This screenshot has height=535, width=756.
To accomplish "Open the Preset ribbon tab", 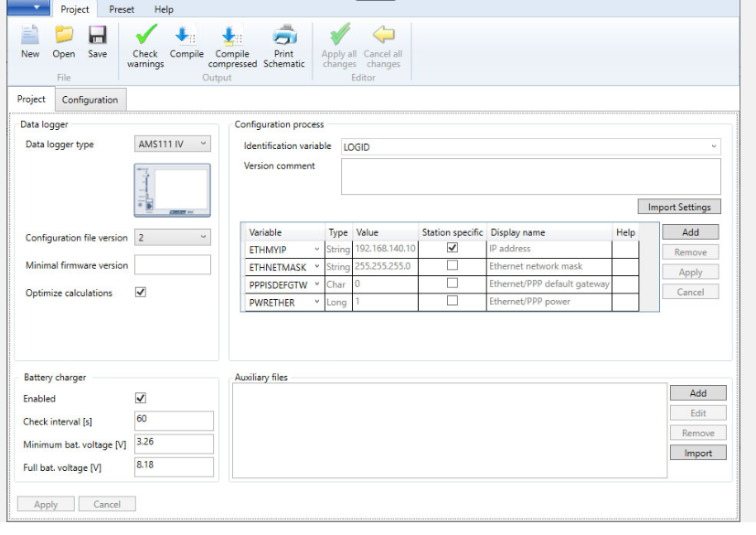I will point(122,9).
